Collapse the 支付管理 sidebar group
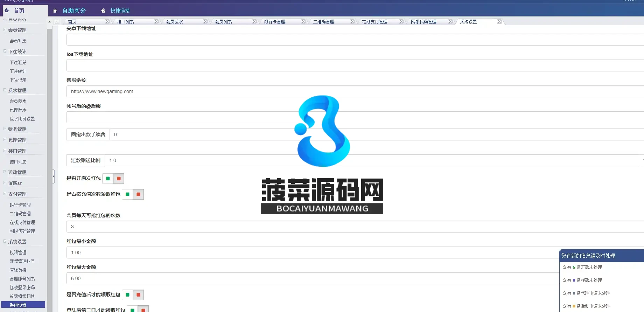Screen dimensions: 644x312 tap(5, 194)
